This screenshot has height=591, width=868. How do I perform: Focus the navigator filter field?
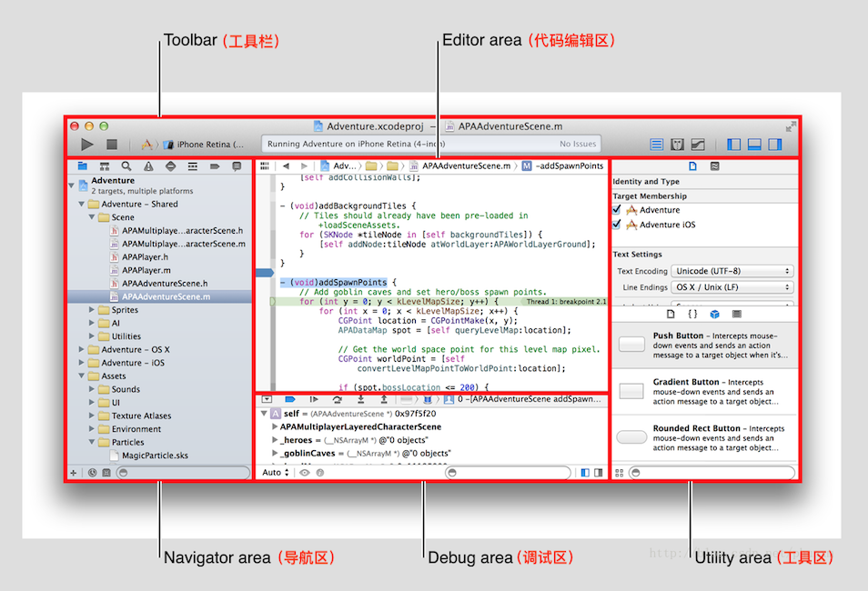click(x=183, y=473)
